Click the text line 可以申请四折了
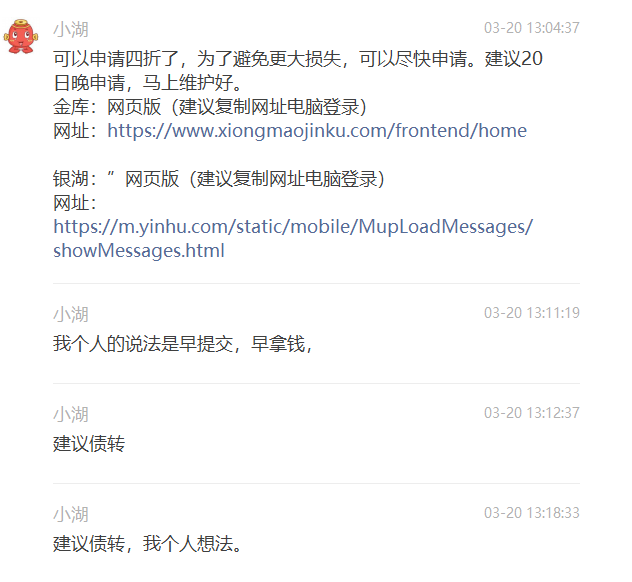This screenshot has width=632, height=582. (298, 59)
